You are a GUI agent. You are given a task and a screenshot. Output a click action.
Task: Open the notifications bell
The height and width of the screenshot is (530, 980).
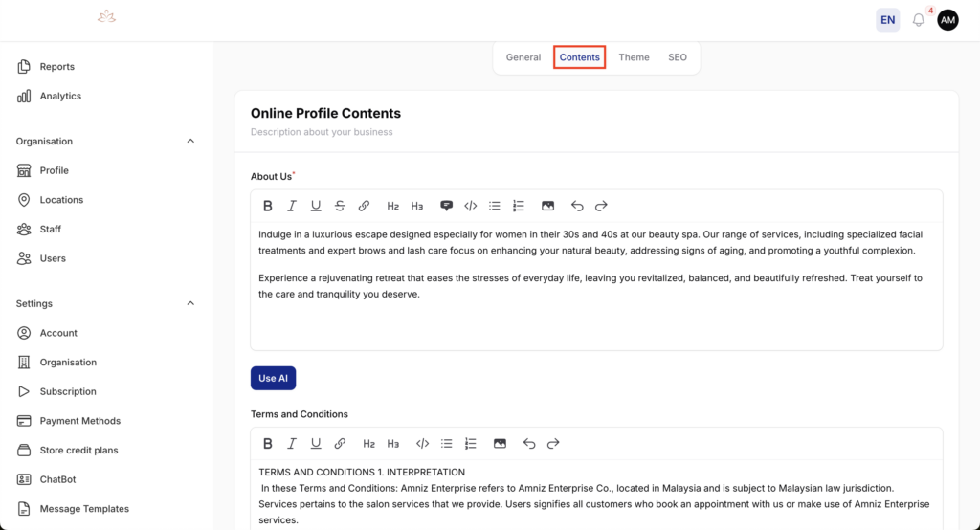click(919, 20)
